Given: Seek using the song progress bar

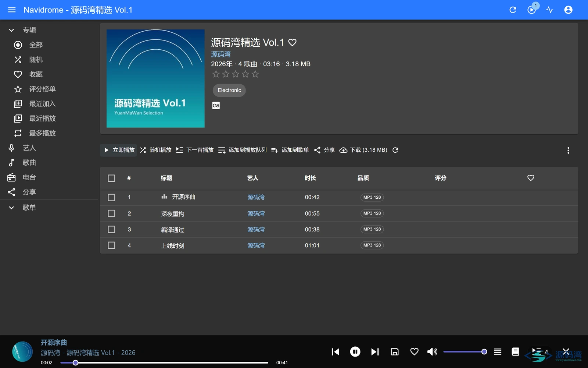Looking at the screenshot, I should 164,362.
